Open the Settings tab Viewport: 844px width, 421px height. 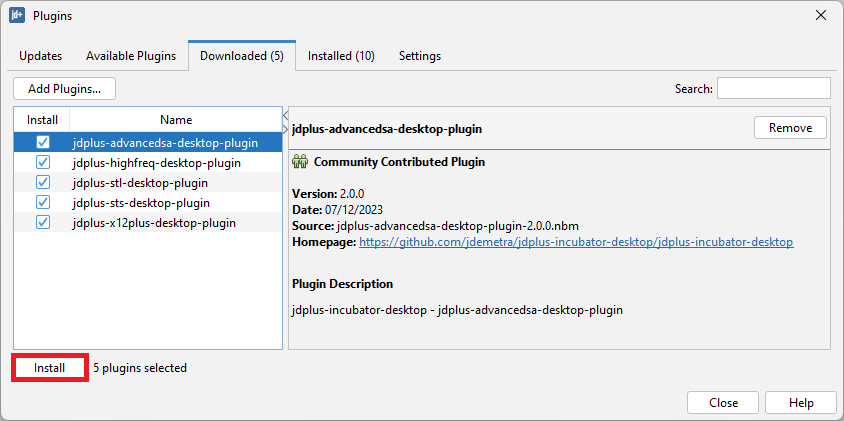(x=420, y=56)
